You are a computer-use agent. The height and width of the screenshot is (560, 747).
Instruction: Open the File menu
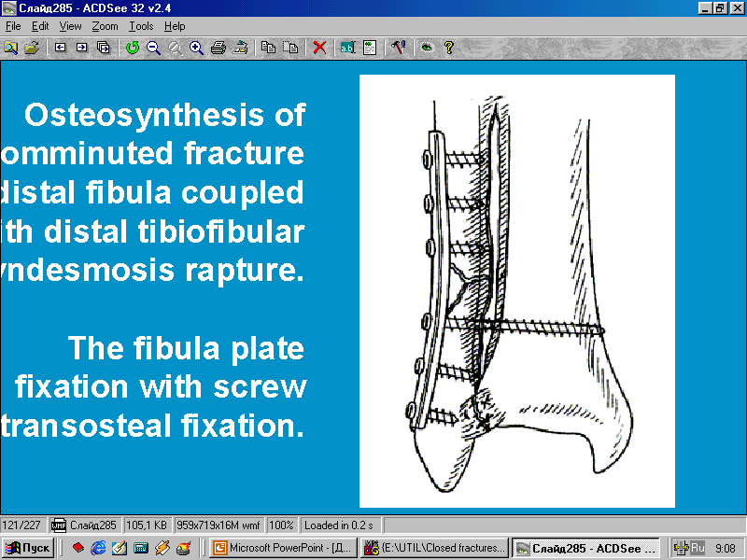tap(13, 26)
